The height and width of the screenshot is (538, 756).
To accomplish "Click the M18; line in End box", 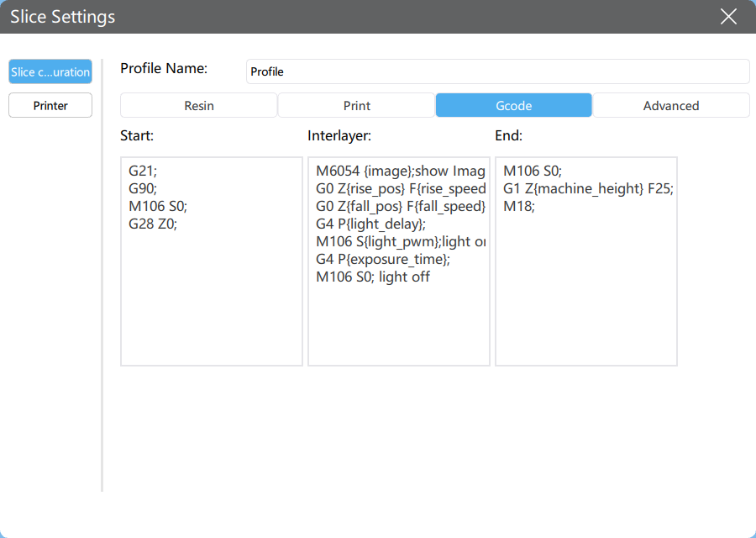I will 519,206.
